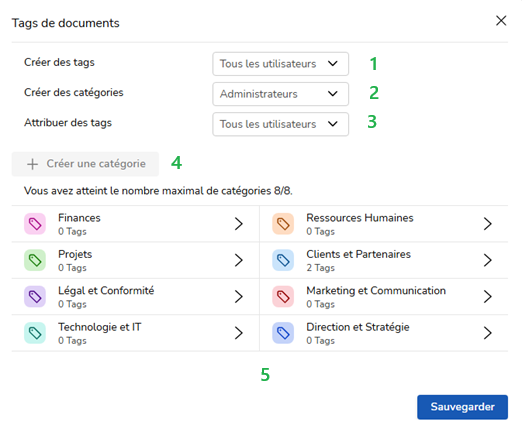Expand the Finances category chevron

coord(238,224)
